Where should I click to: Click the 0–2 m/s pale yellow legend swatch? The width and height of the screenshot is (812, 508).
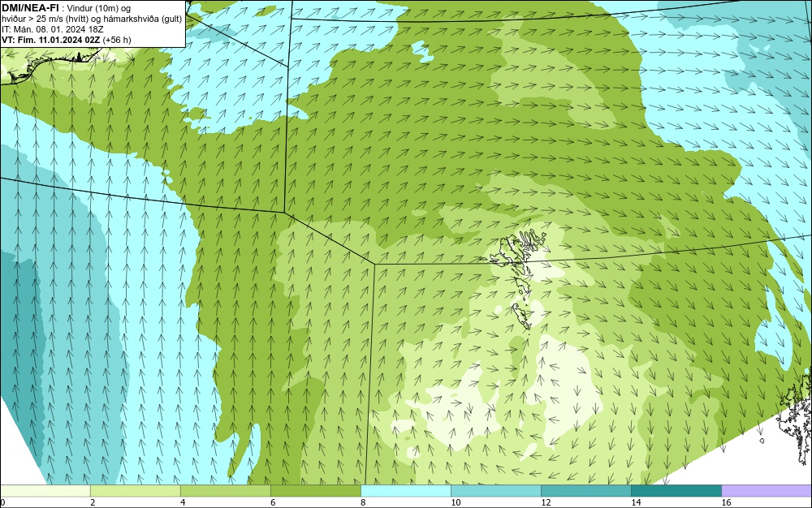(45, 490)
